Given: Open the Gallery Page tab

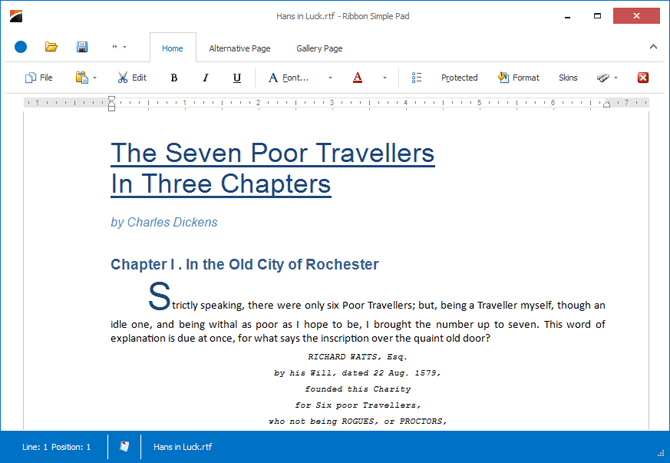Looking at the screenshot, I should coord(319,48).
